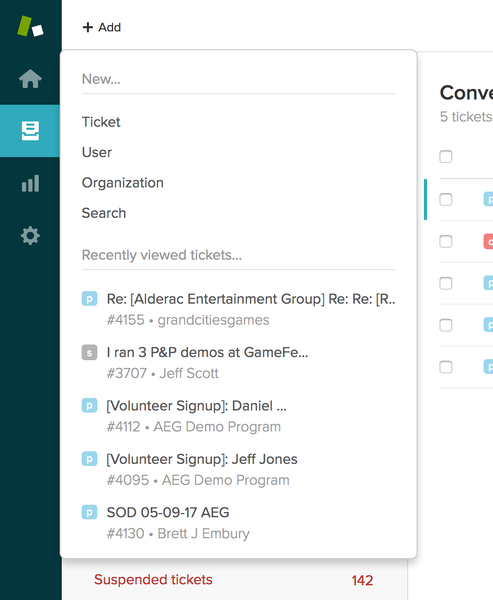
Task: Select the Views inbox sidebar icon
Action: (x=30, y=131)
